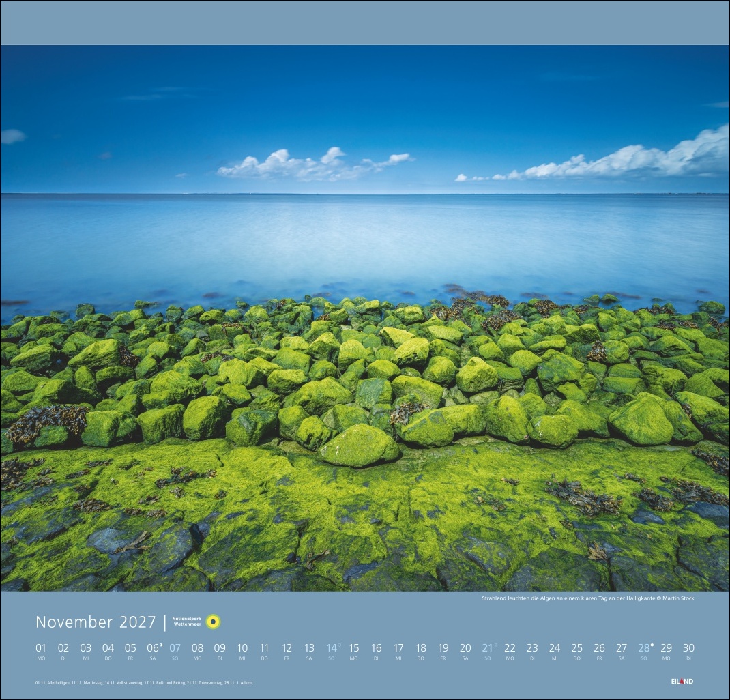Click the large algae-covered rock in foreground center
Screen dimensions: 730x700
pyautogui.click(x=360, y=446)
